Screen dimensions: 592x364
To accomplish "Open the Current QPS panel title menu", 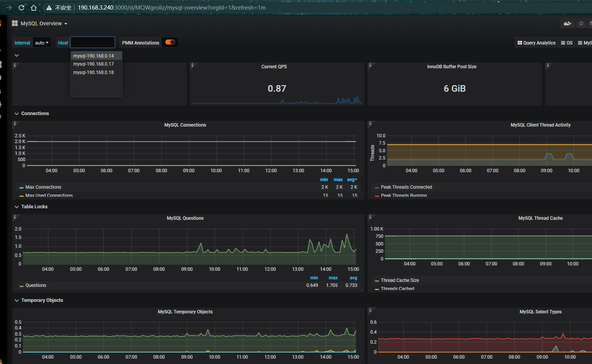I will pyautogui.click(x=274, y=67).
